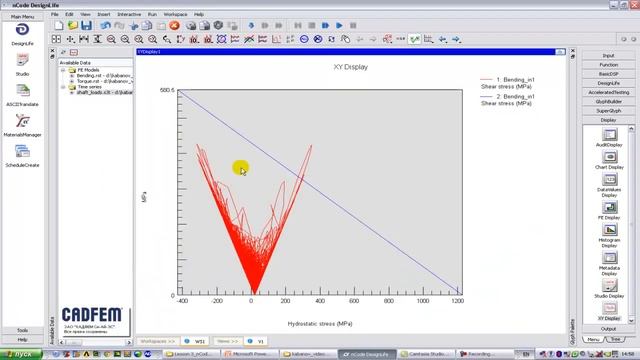Image resolution: width=640 pixels, height=360 pixels.
Task: Click the Tools button in Main Menu
Action: [x=22, y=330]
